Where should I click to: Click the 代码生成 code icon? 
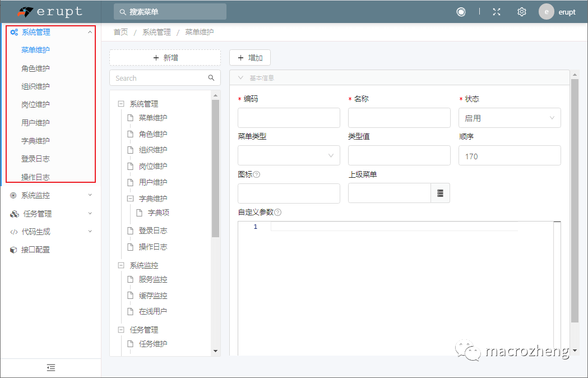pos(14,232)
